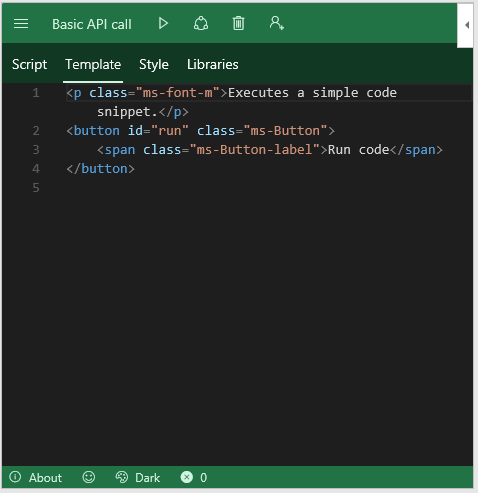Click line number 2 in gutter
The width and height of the screenshot is (478, 493).
pos(36,131)
